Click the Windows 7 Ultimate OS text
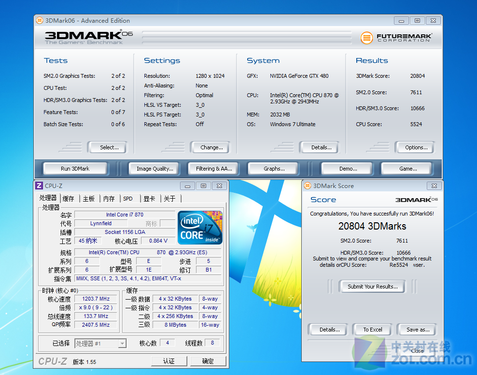This screenshot has width=477, height=375. [x=292, y=124]
